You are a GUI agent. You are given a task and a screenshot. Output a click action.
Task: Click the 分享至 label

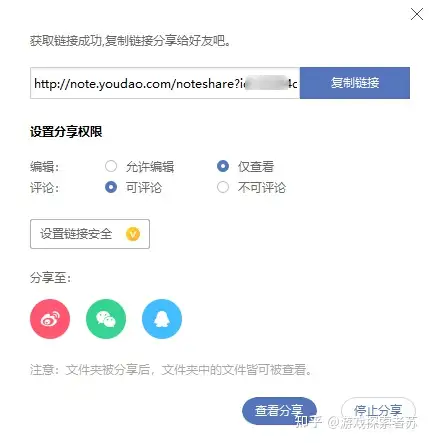point(50,277)
